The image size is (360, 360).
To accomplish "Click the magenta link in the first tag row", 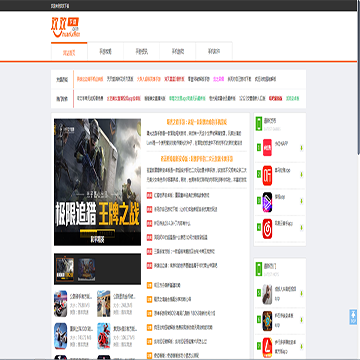I will [218, 79].
